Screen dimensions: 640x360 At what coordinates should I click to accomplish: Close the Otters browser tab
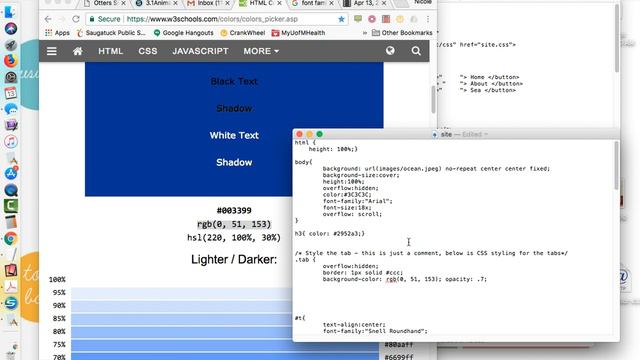[124, 3]
